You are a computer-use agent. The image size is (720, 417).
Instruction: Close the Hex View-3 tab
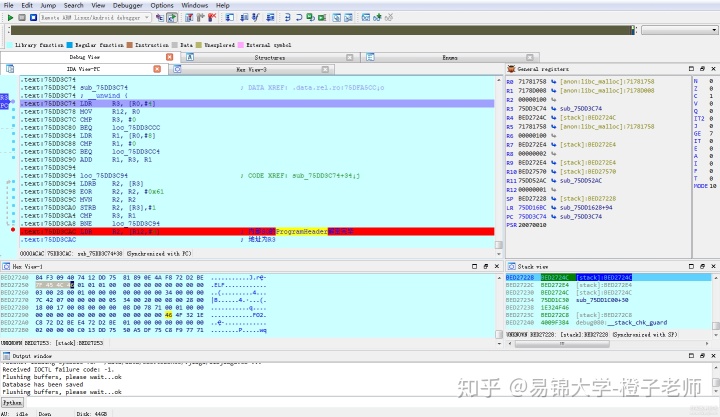pyautogui.click(x=325, y=69)
